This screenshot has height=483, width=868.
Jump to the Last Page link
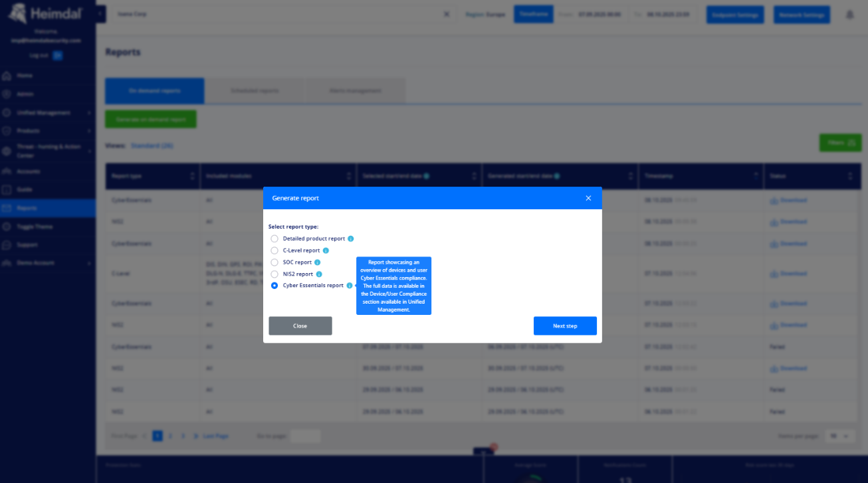[216, 436]
